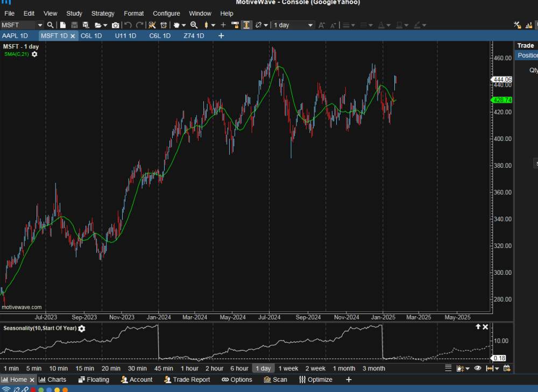Close the Seasonality study panel
538x392 pixels.
coord(485,327)
